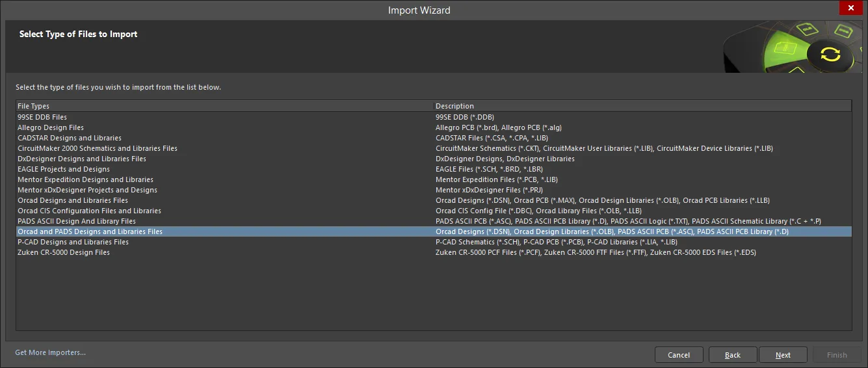Close the Import Wizard window
The image size is (868, 368).
(851, 8)
